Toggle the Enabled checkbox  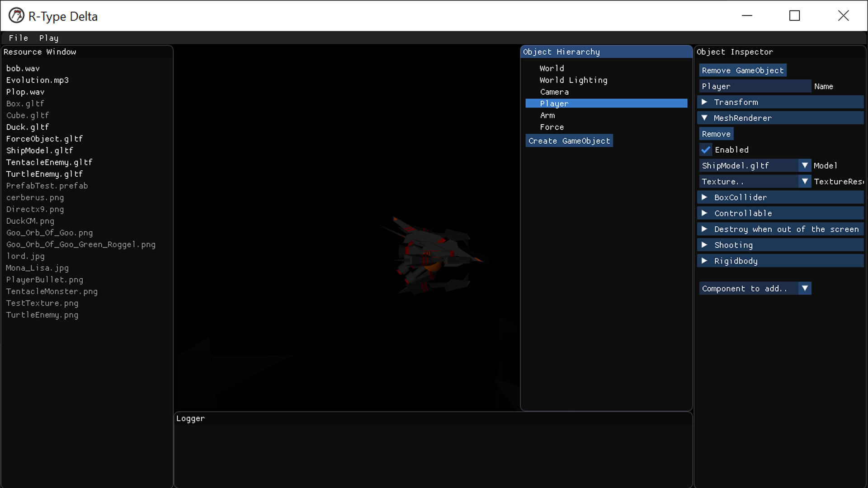click(706, 150)
